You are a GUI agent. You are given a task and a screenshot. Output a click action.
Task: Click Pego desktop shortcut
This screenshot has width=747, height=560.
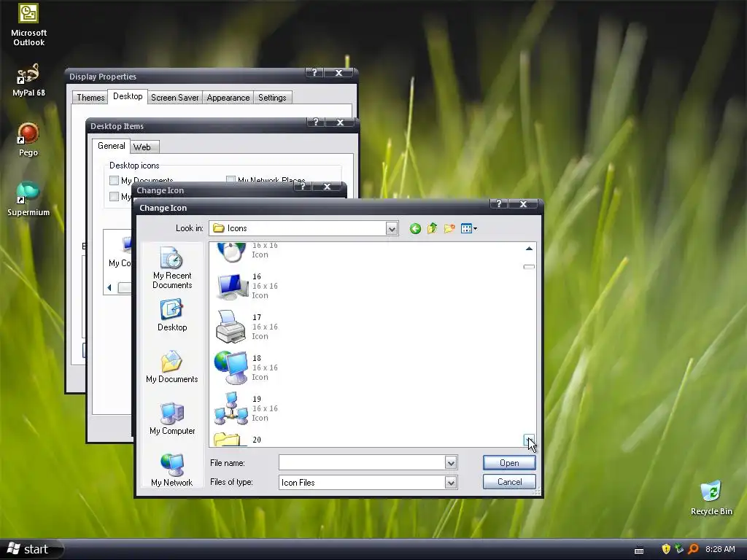click(x=28, y=139)
